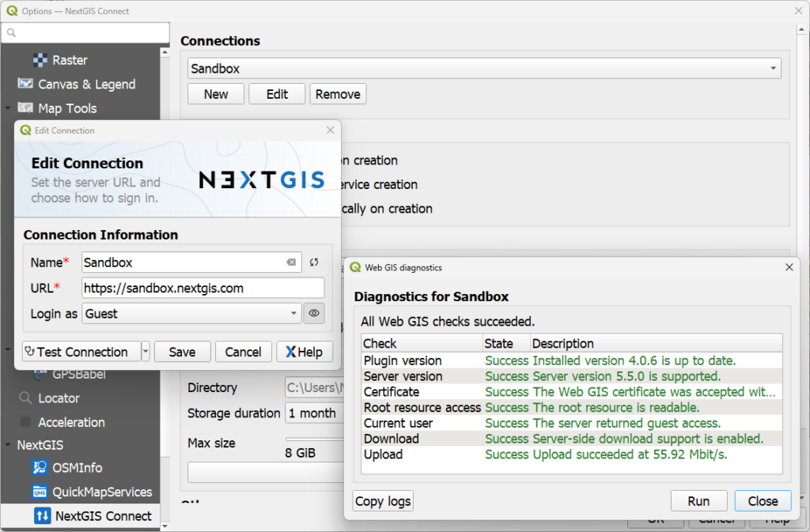The width and height of the screenshot is (810, 532).
Task: Select the Certificate diagnostics row
Action: point(572,391)
